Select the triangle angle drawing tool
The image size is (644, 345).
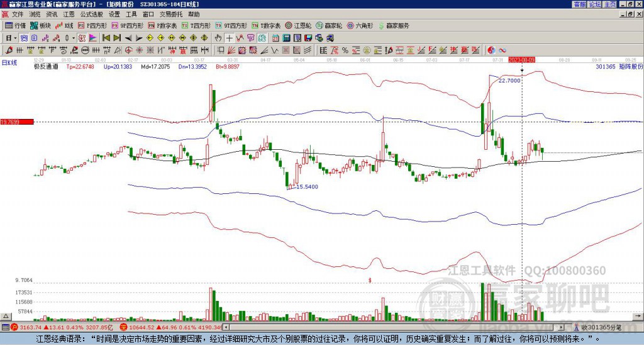coord(118,50)
